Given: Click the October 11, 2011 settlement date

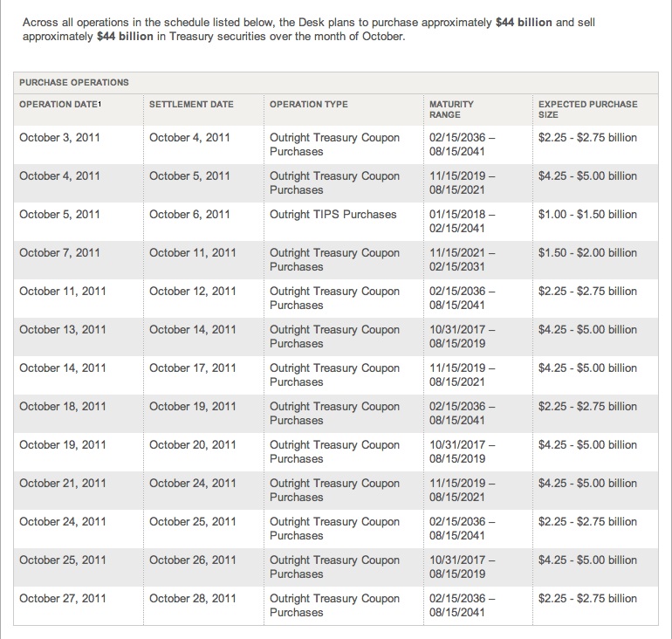Looking at the screenshot, I should click(192, 253).
